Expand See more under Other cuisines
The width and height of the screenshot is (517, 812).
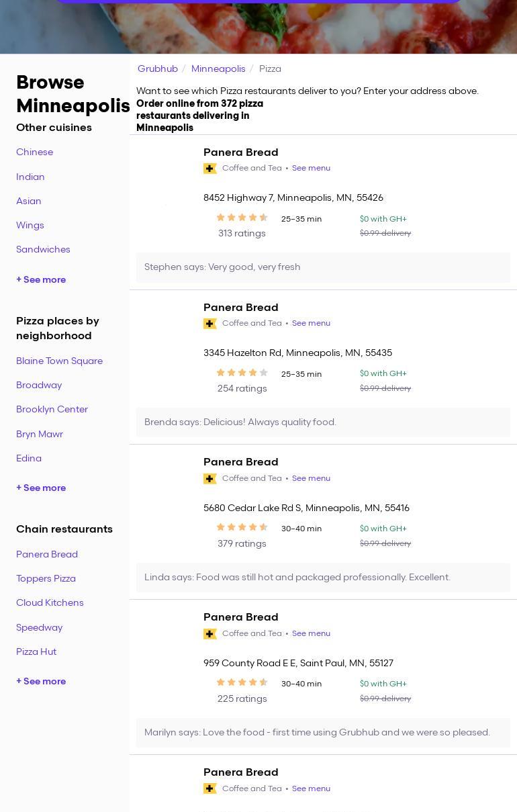(41, 279)
